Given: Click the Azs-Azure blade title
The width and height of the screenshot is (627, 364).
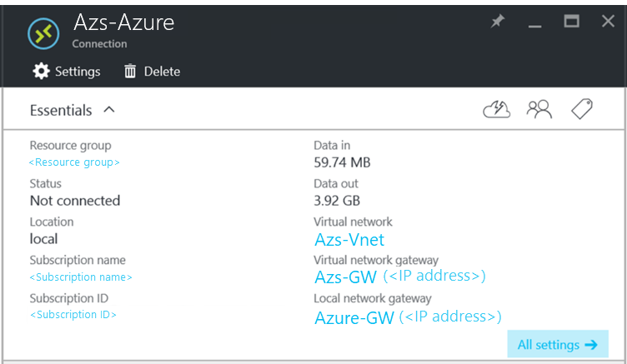Looking at the screenshot, I should (x=123, y=22).
